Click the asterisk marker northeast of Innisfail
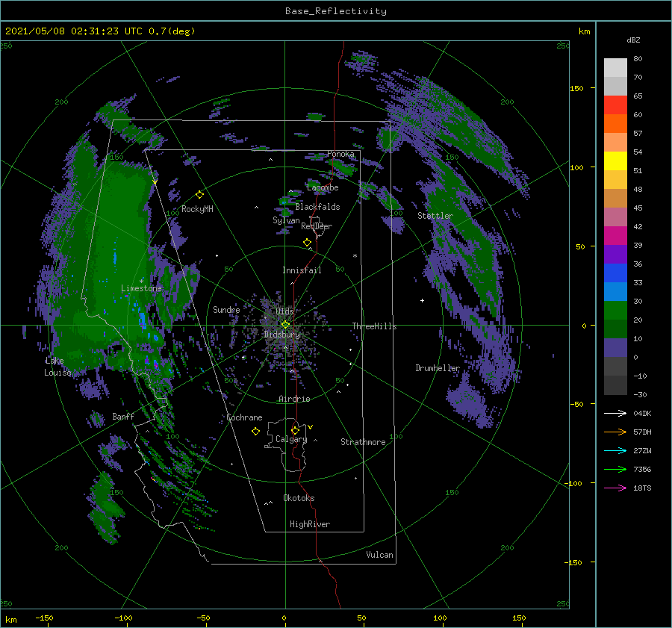 [x=355, y=256]
